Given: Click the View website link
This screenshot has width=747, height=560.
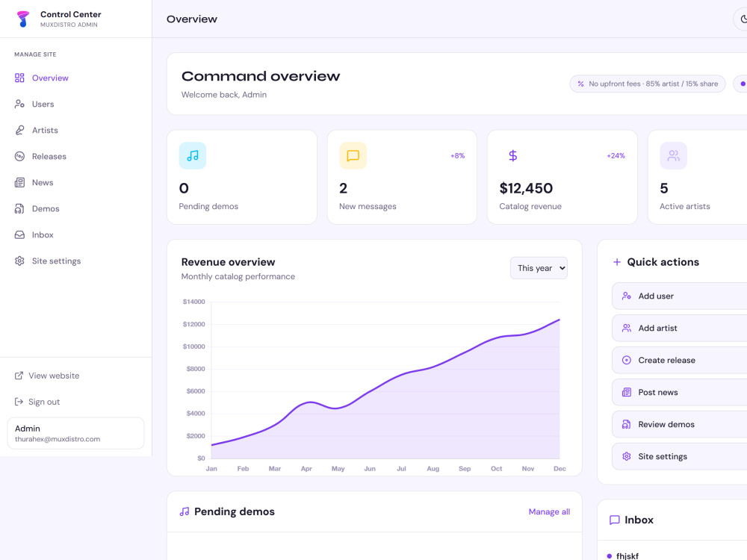Looking at the screenshot, I should (x=76, y=376).
